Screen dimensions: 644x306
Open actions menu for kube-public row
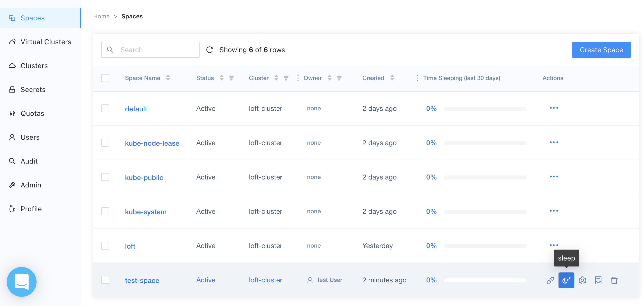tap(554, 176)
